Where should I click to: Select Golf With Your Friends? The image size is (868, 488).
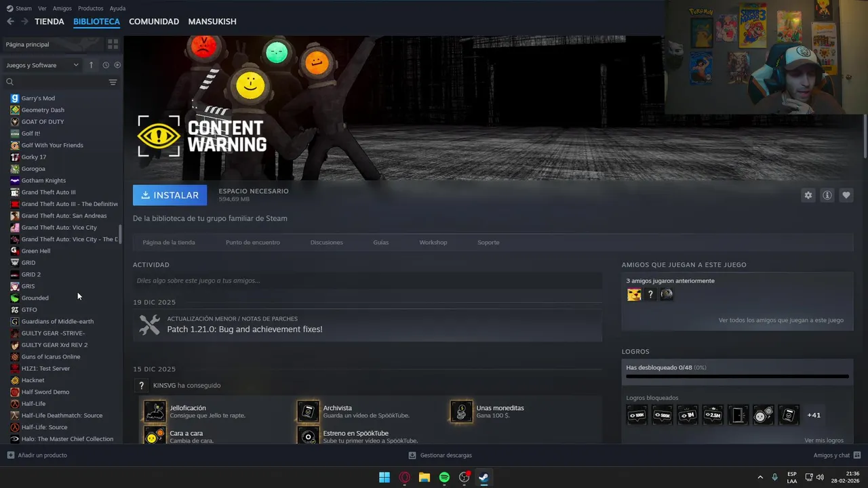(52, 145)
